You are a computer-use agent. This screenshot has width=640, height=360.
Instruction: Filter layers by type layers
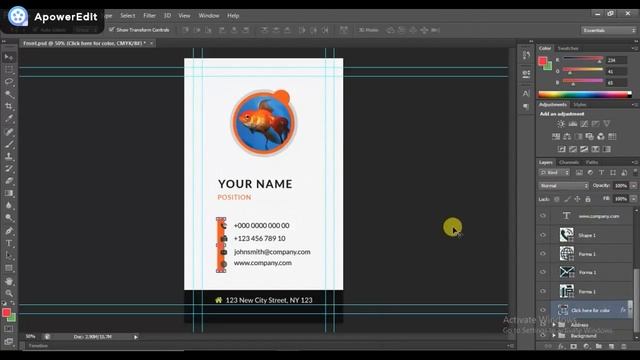[x=601, y=173]
